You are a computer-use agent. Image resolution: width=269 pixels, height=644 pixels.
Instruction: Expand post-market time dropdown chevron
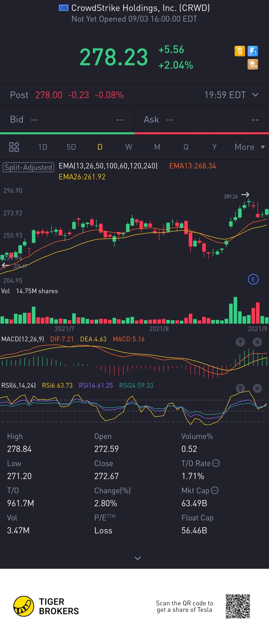pos(255,95)
